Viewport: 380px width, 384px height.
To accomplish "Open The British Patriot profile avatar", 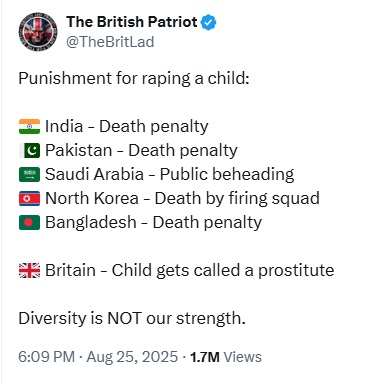I will click(38, 32).
